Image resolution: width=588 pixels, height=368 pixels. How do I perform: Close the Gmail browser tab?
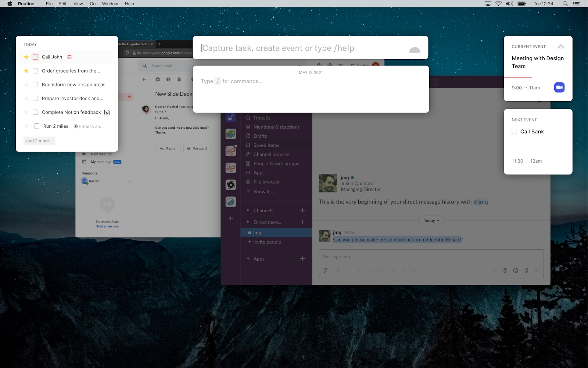[x=151, y=44]
